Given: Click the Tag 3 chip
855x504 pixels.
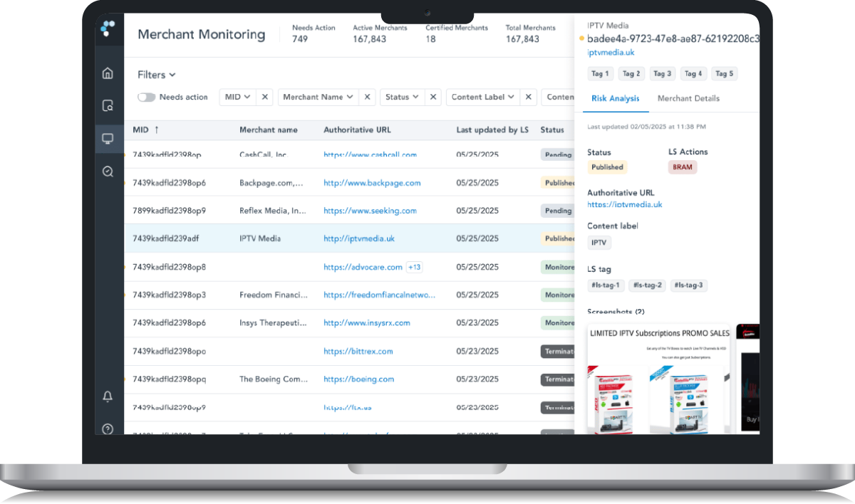Looking at the screenshot, I should point(662,73).
